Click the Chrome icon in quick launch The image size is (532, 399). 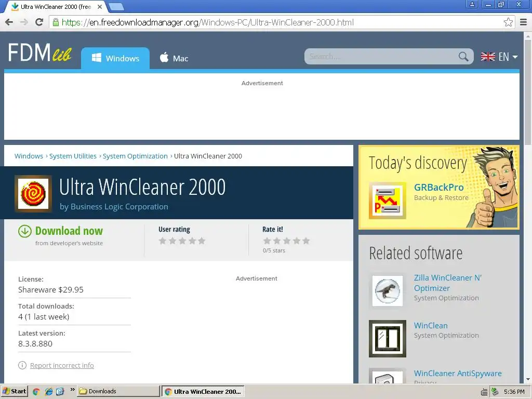point(36,392)
